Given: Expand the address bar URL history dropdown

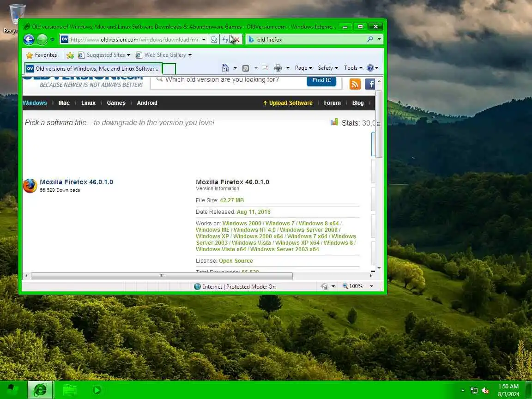Looking at the screenshot, I should [x=204, y=40].
